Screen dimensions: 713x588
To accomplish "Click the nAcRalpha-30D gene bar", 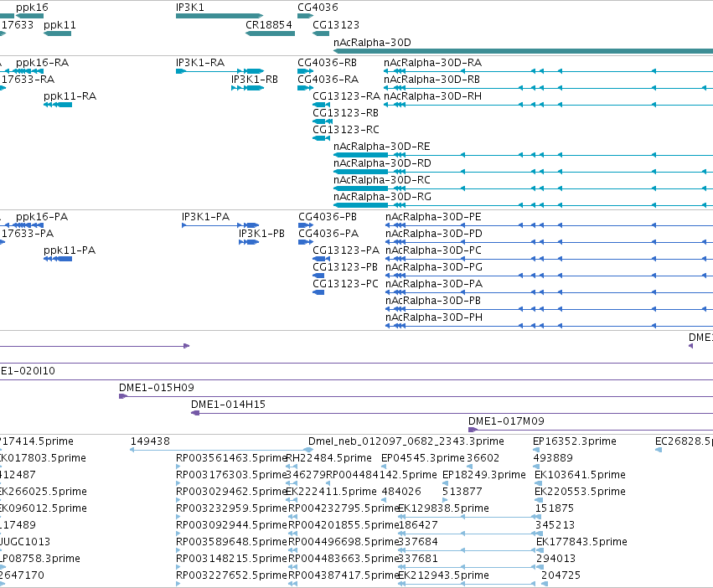I will (523, 51).
